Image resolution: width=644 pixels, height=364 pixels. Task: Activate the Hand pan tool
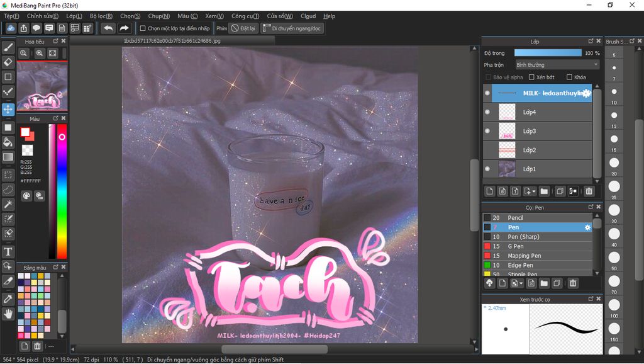pos(8,314)
